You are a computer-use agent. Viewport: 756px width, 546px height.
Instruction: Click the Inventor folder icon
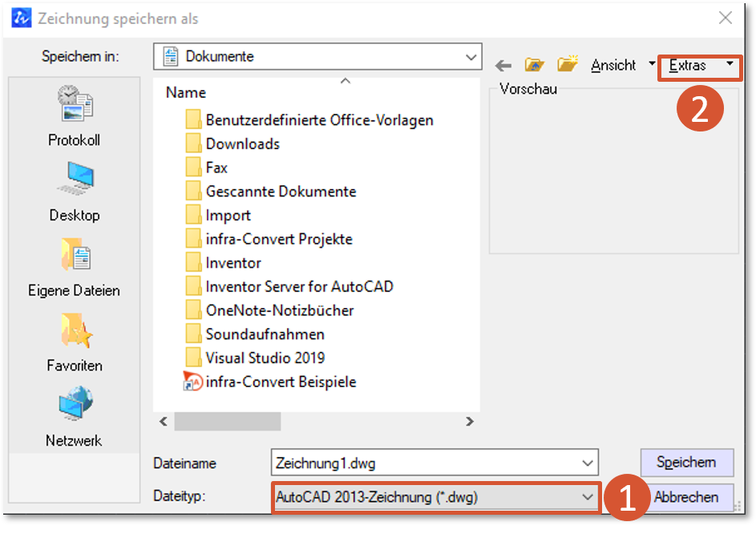tap(193, 262)
